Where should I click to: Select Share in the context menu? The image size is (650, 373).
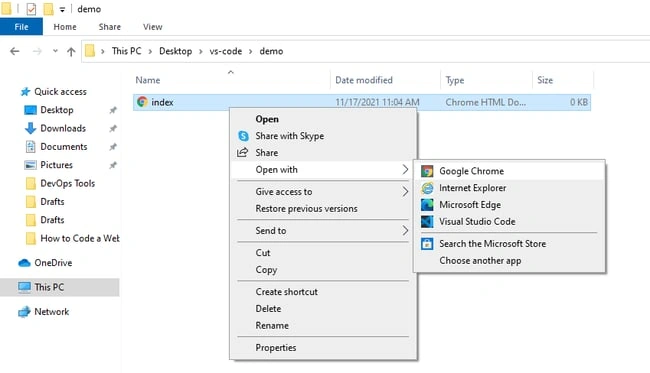(323, 153)
